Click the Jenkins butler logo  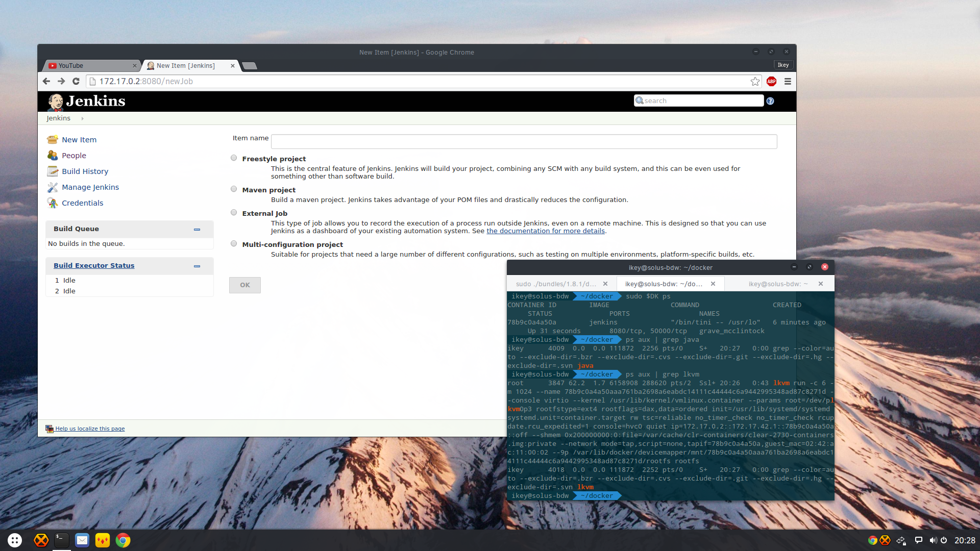point(55,102)
